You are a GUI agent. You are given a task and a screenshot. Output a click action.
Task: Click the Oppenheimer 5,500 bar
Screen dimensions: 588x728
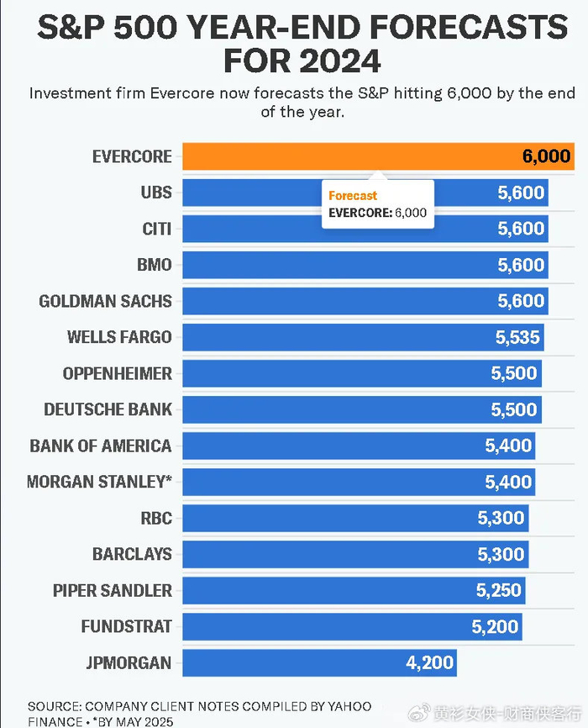[x=362, y=373]
